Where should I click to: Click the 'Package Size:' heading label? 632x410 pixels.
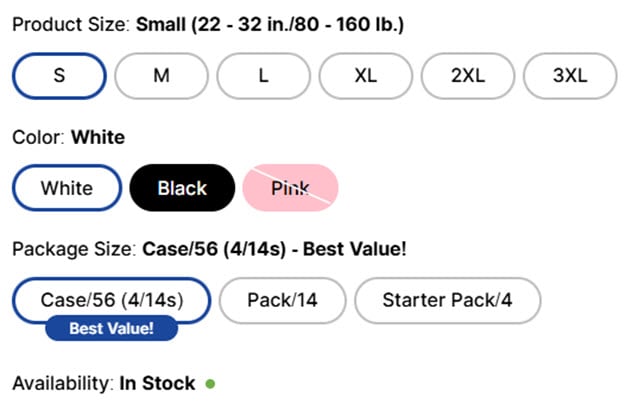coord(74,248)
